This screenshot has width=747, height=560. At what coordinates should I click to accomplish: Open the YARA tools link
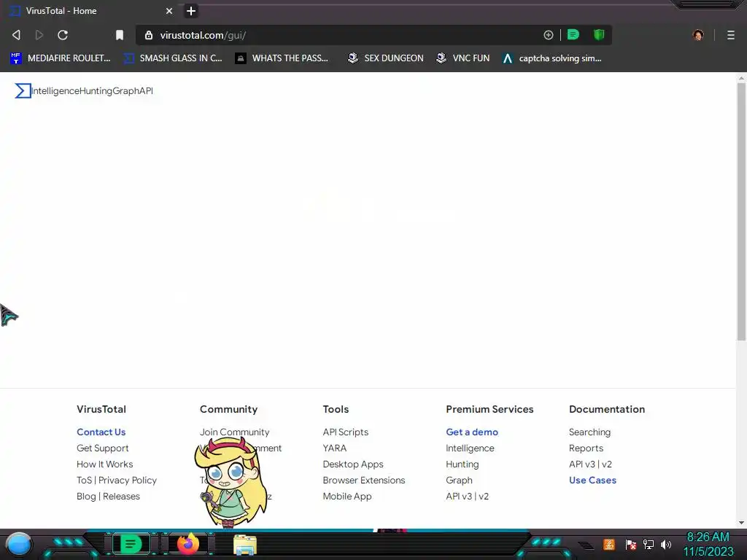(334, 448)
